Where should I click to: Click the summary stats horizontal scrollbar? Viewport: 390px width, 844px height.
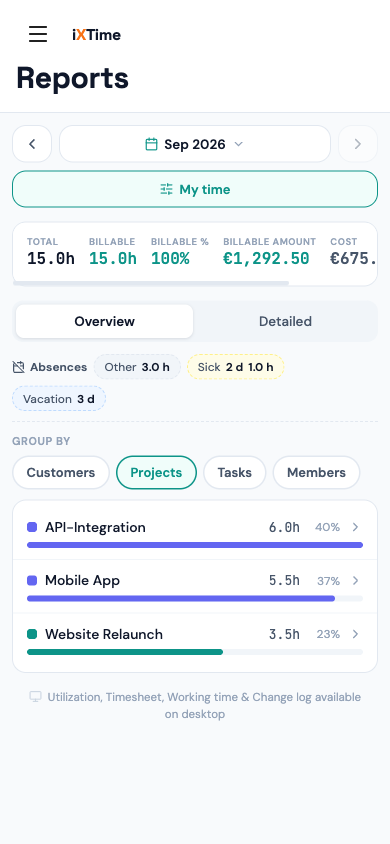pos(151,283)
